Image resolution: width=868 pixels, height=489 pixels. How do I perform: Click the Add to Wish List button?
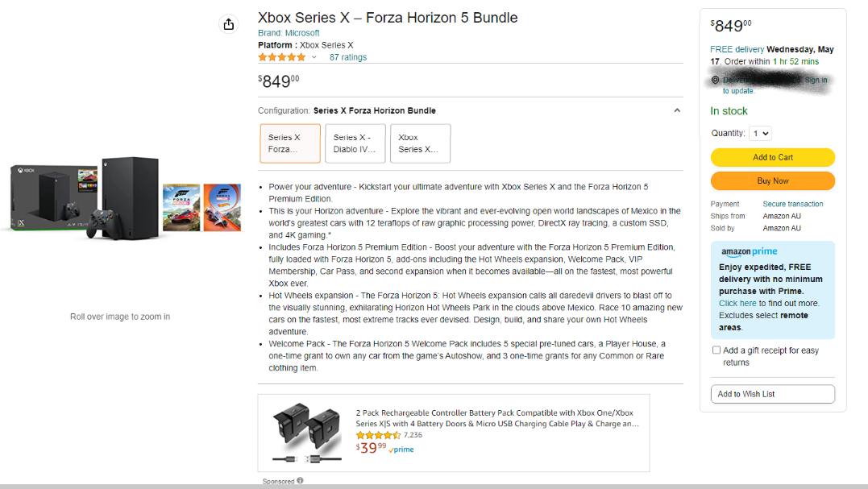pos(772,394)
